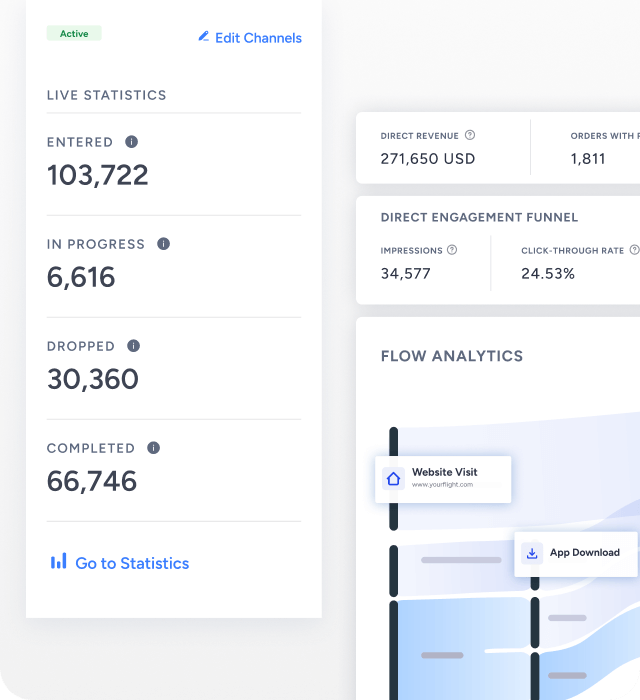Click the 271,650 USD direct revenue value
Viewport: 640px width, 700px height.
click(x=428, y=158)
